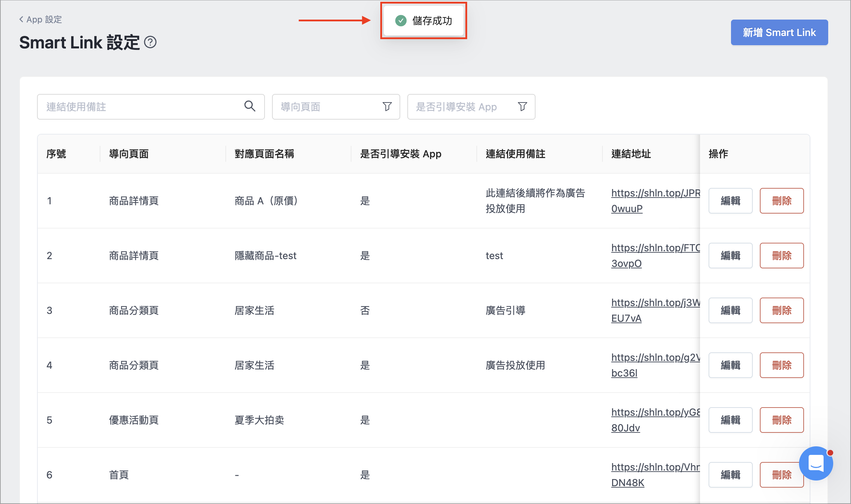Click the 儲存成功 toast message
Image resolution: width=851 pixels, height=504 pixels.
click(424, 21)
